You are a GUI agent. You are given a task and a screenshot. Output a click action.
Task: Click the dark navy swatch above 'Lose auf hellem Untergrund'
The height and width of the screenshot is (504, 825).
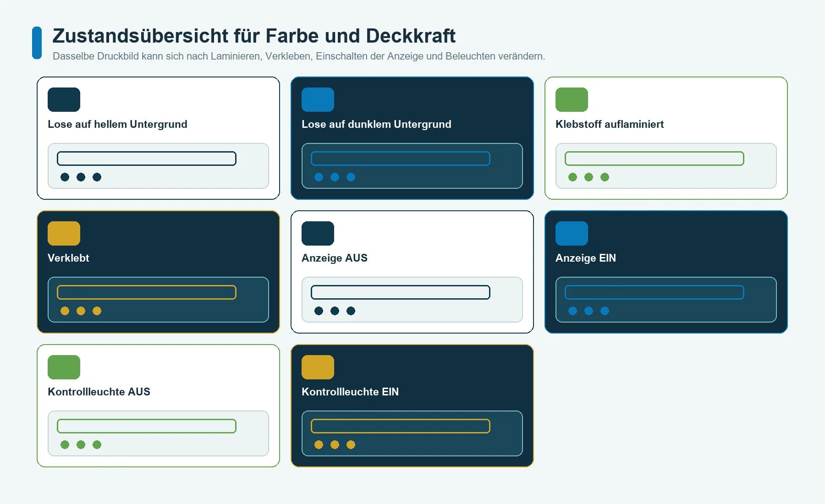[x=64, y=99]
